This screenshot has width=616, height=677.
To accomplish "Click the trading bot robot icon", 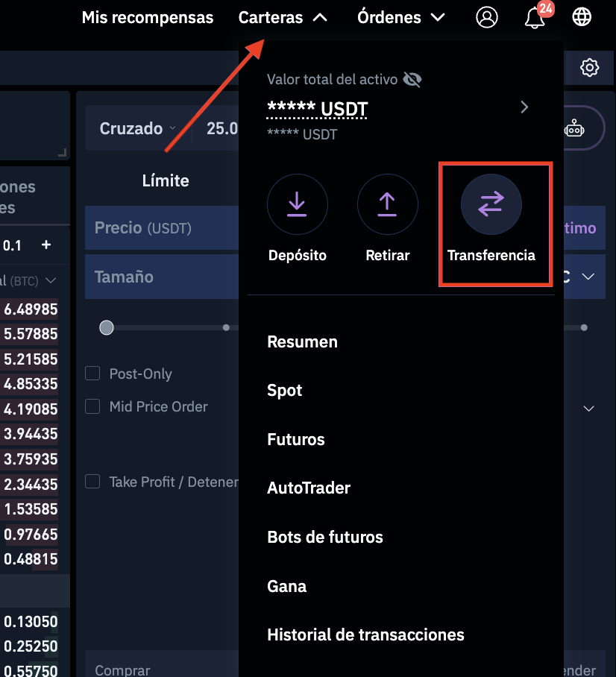I will tap(574, 128).
